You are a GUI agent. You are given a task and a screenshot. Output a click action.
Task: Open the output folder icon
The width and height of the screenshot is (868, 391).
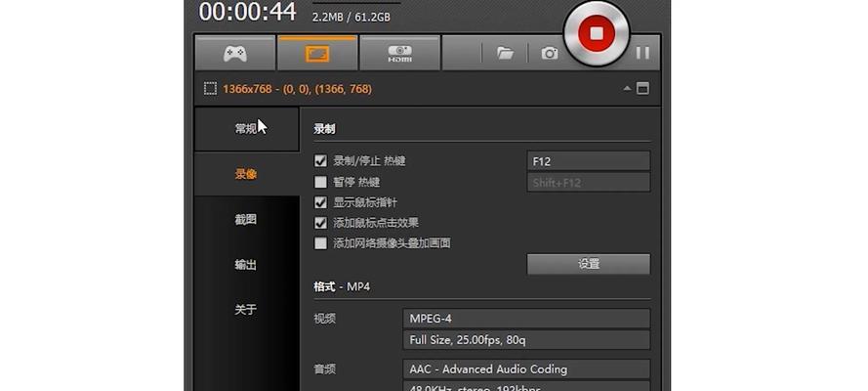coord(505,53)
